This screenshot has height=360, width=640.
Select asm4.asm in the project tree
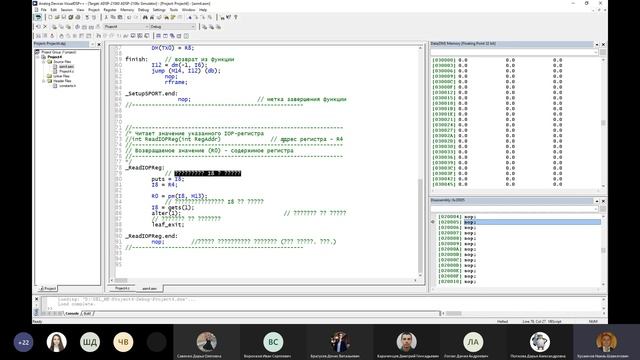click(x=66, y=67)
